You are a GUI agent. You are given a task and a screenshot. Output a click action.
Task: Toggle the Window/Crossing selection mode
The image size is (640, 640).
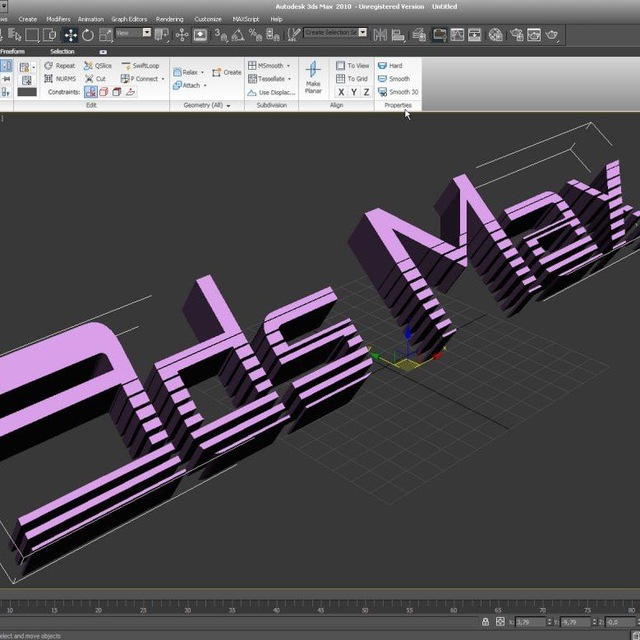(x=49, y=35)
